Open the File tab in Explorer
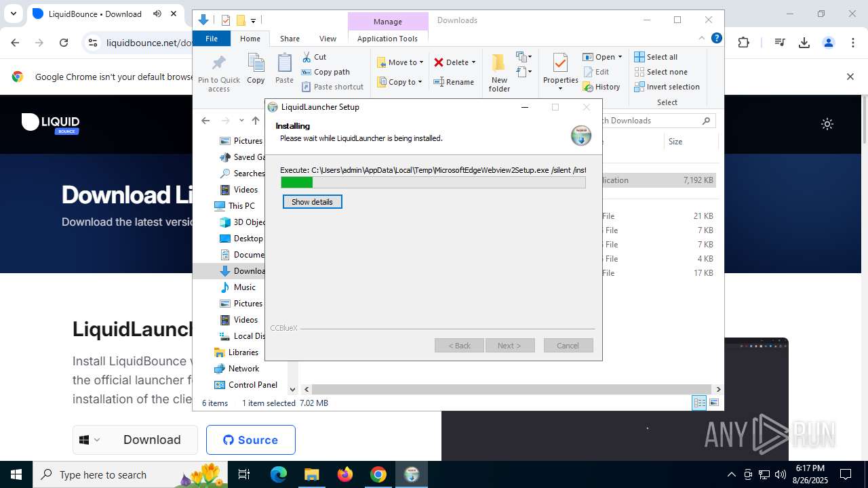 click(x=212, y=39)
